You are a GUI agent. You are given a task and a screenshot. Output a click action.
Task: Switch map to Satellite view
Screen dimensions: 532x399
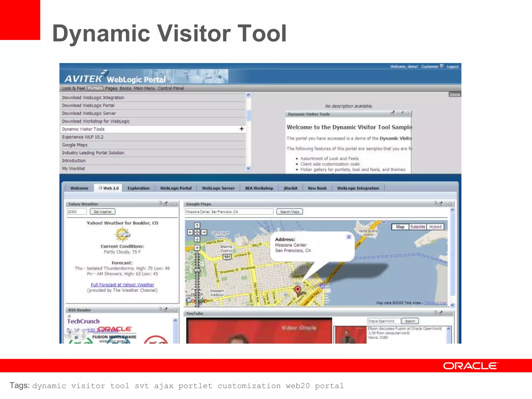[418, 227]
